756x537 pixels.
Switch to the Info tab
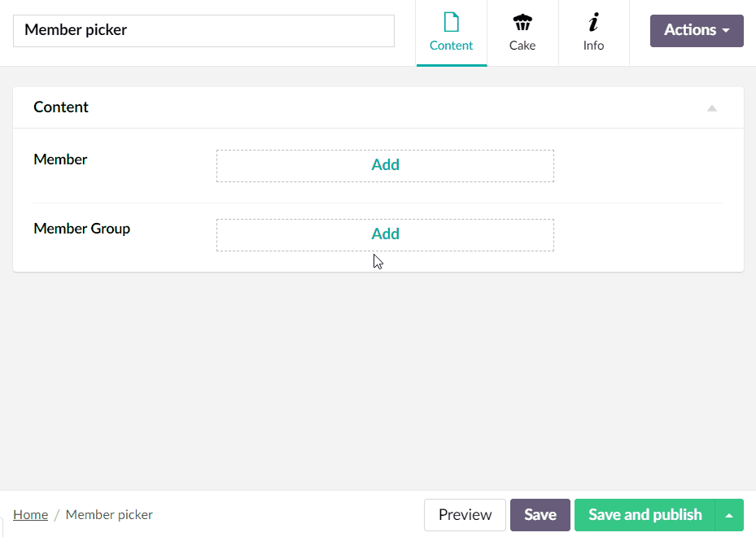(593, 33)
